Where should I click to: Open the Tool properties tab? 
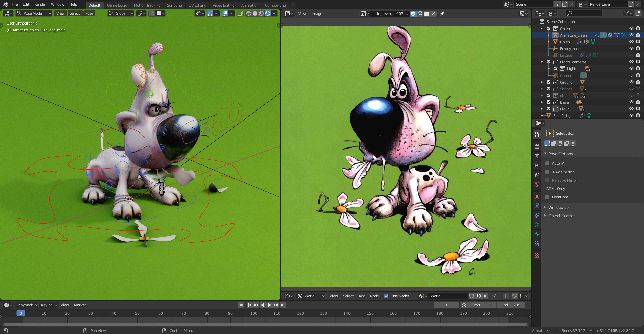tap(537, 135)
